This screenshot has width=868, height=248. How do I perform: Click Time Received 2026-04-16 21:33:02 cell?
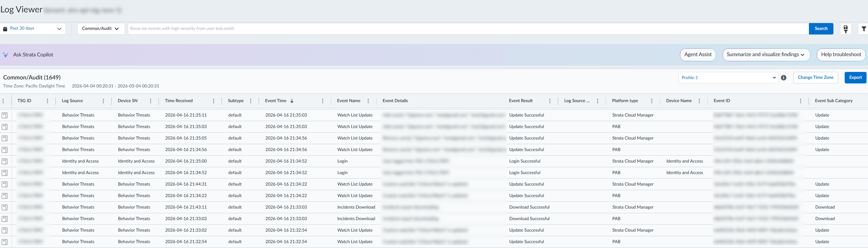coord(186,230)
